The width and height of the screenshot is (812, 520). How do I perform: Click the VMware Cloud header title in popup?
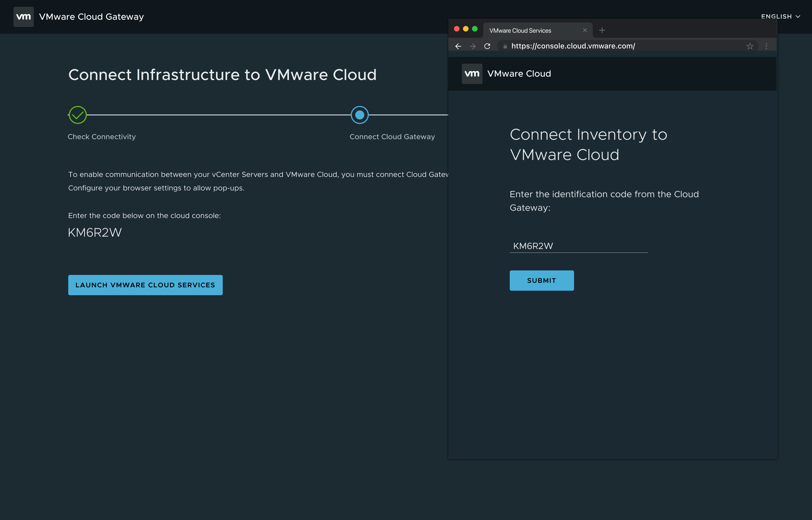[519, 74]
